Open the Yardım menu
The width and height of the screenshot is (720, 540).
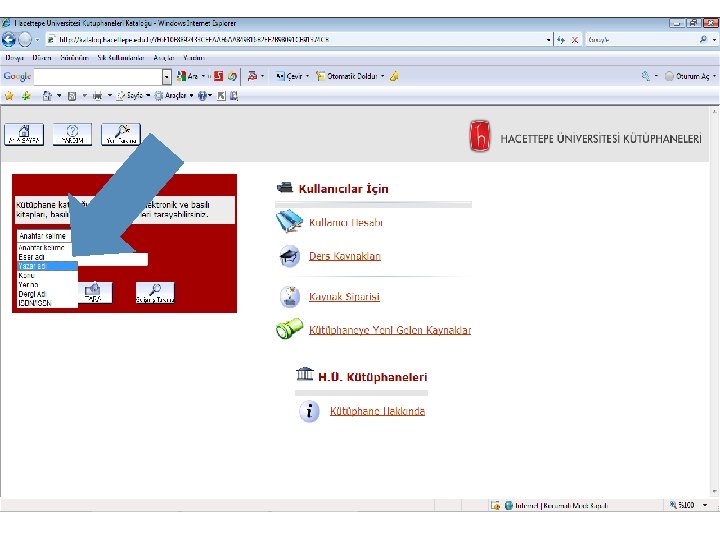[x=193, y=58]
